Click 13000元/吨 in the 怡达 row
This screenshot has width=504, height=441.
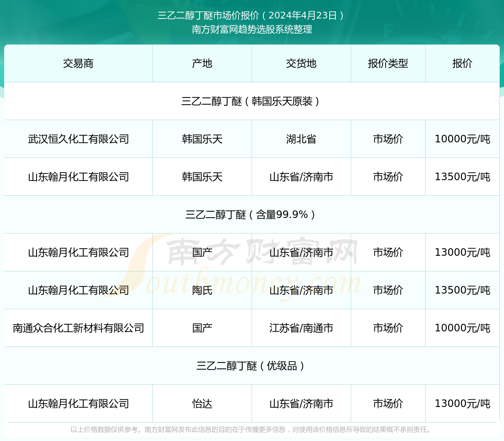[x=462, y=404]
